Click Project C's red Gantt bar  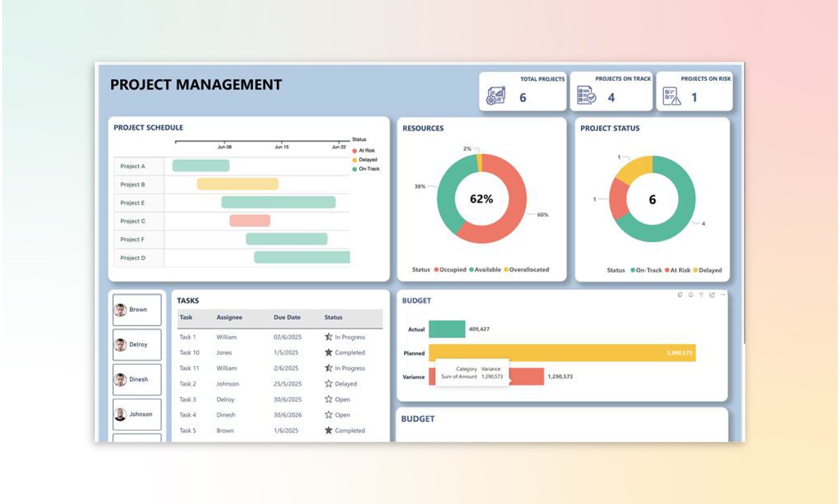pyautogui.click(x=250, y=221)
